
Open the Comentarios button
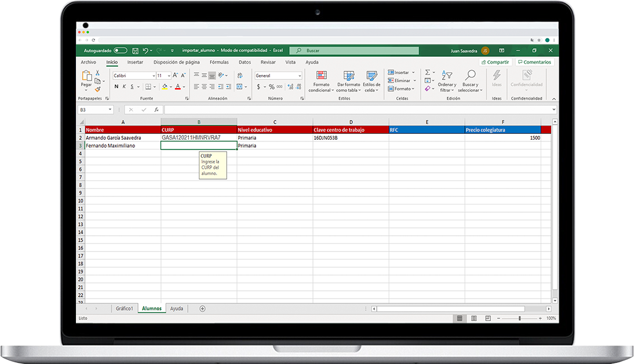534,62
